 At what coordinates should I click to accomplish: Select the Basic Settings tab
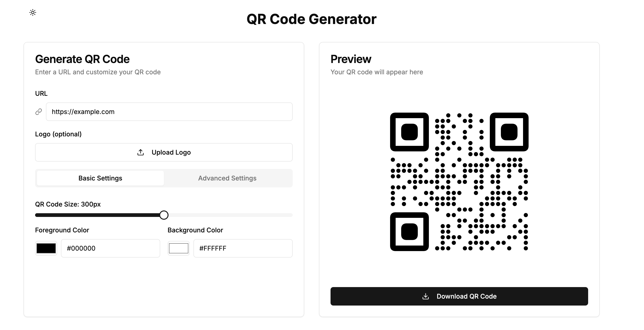pyautogui.click(x=100, y=178)
